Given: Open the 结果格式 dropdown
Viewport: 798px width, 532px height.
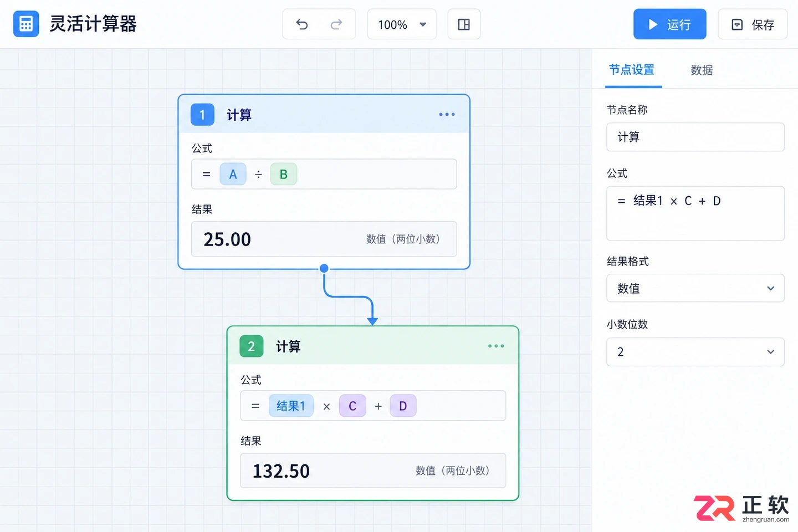Looking at the screenshot, I should (x=695, y=288).
